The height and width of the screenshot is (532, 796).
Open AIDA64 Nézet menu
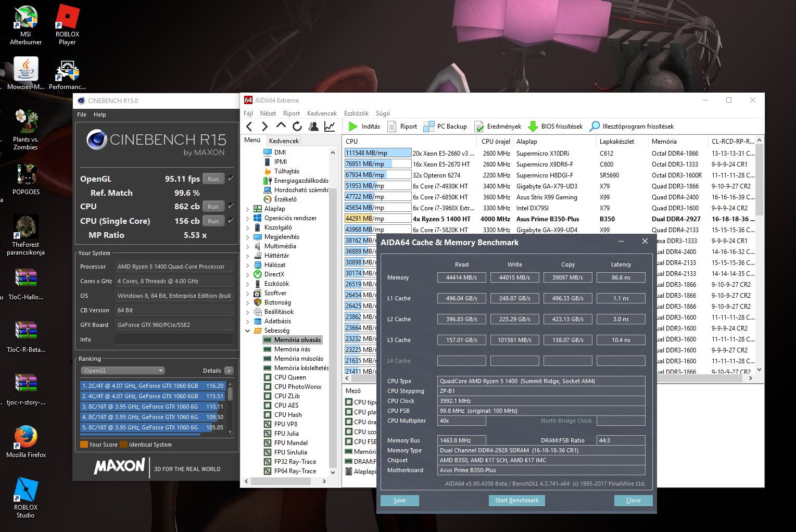coord(268,113)
